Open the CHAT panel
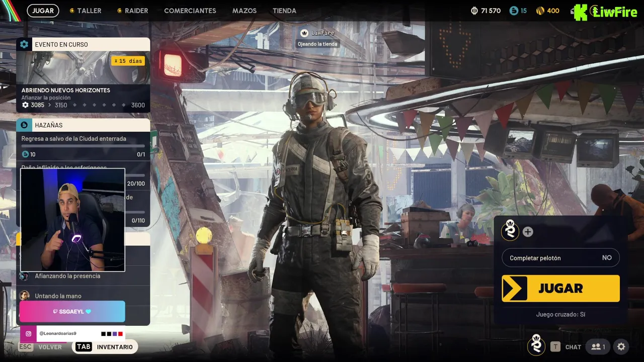Viewport: 644px width, 362px height. 566,347
